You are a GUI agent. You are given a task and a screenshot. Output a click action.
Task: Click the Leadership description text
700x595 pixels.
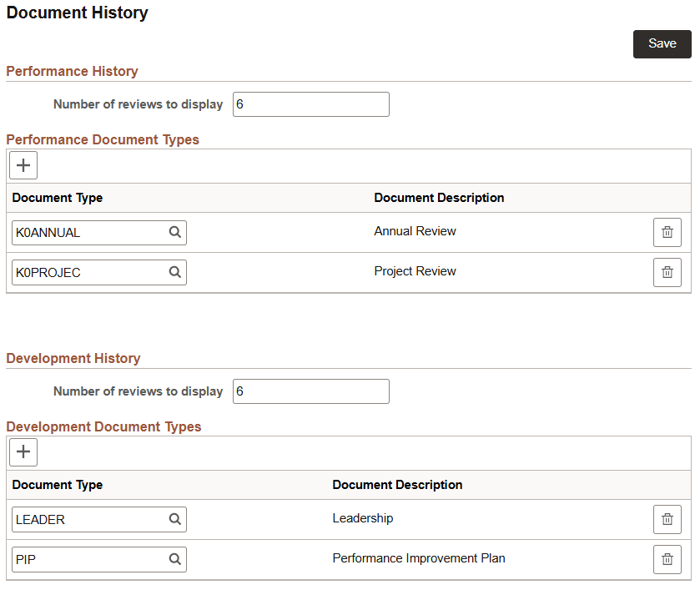(x=362, y=518)
